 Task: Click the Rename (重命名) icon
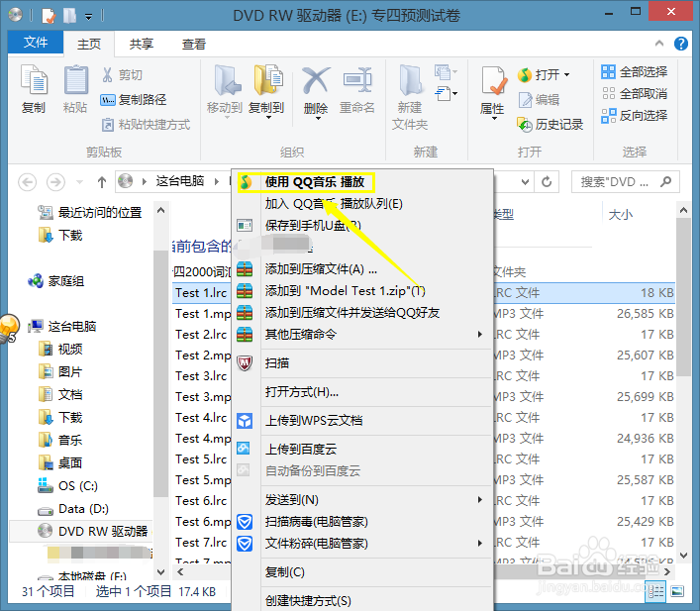click(357, 81)
